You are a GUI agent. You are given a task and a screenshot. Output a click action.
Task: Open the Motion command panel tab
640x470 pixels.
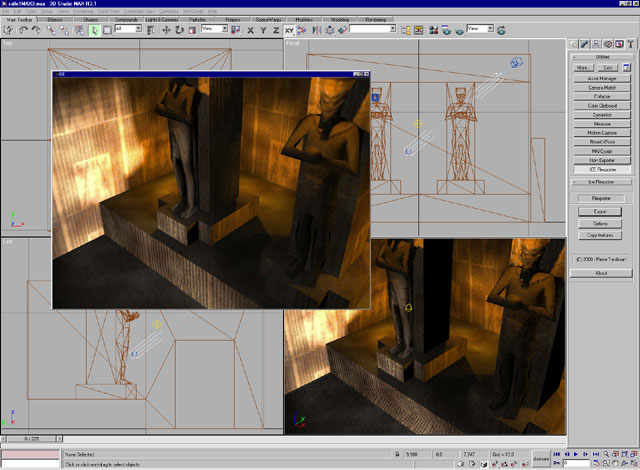point(608,44)
